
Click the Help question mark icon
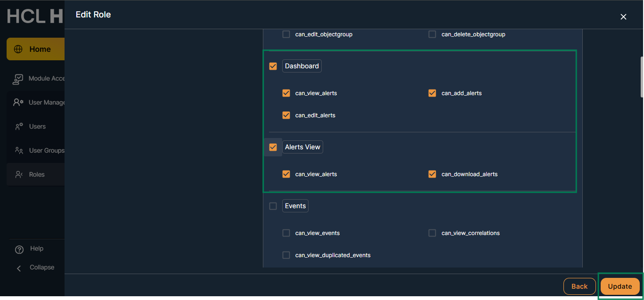[19, 249]
